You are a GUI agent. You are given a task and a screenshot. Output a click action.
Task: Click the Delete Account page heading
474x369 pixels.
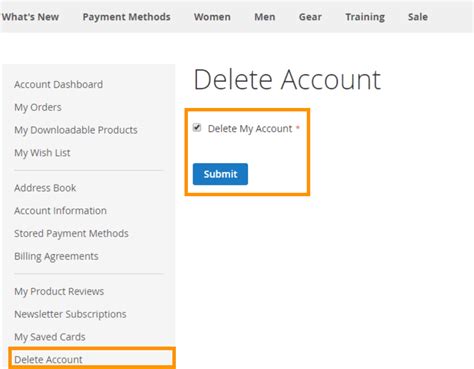point(287,80)
